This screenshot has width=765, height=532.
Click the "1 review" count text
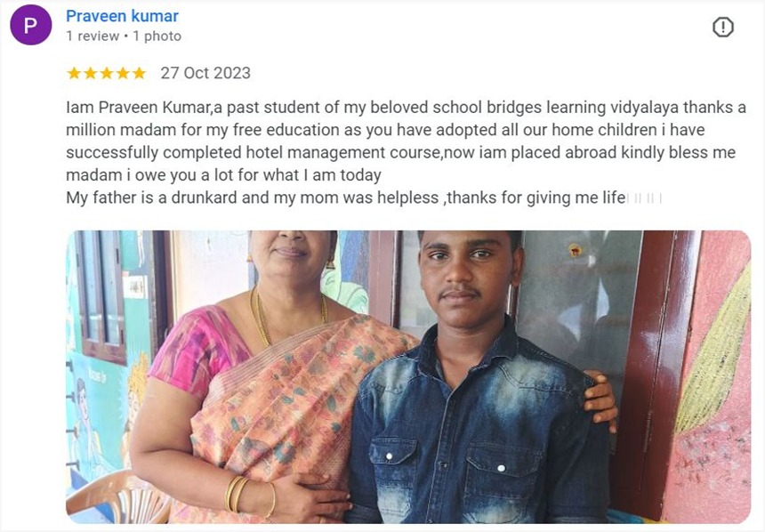tap(93, 36)
